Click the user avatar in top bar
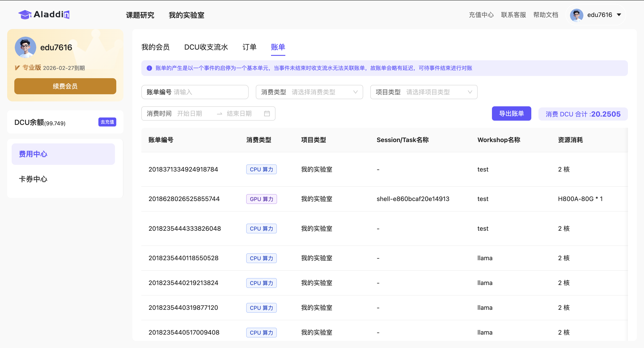 576,15
